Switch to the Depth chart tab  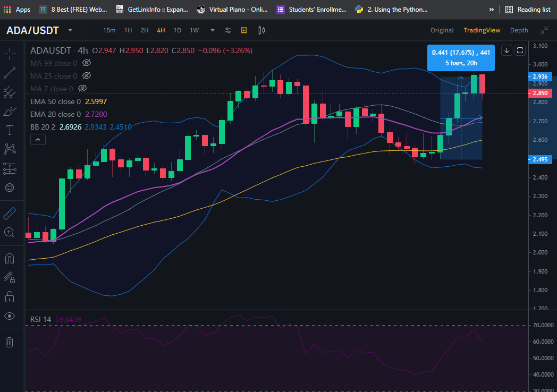coord(519,30)
